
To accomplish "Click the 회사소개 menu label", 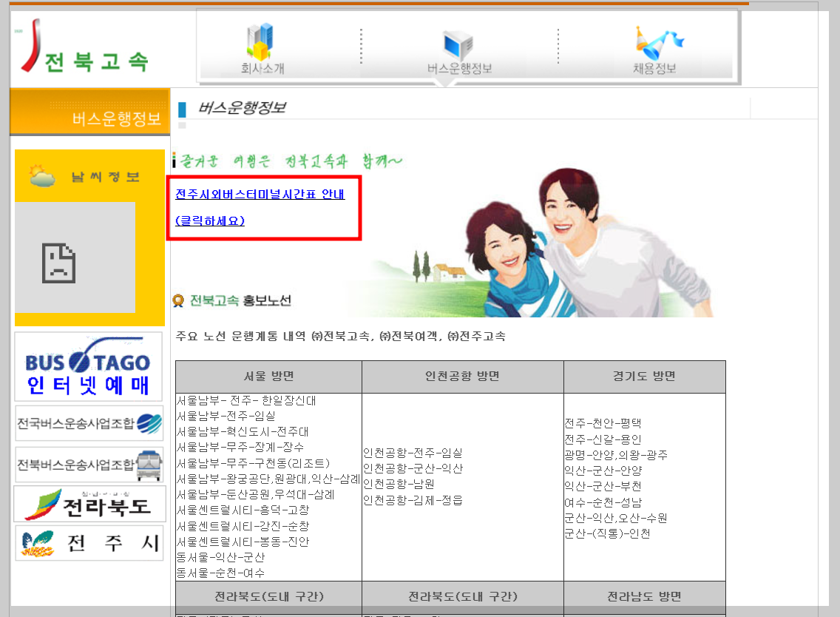I will (262, 69).
